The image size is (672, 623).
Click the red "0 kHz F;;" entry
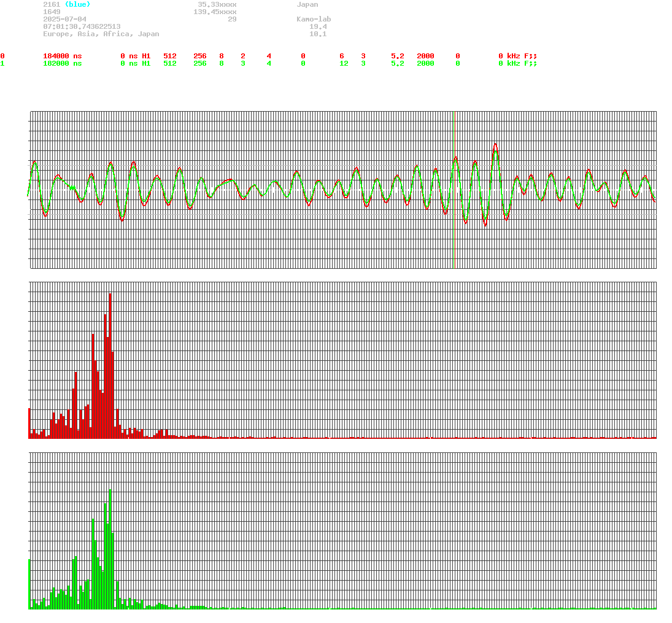(x=518, y=56)
